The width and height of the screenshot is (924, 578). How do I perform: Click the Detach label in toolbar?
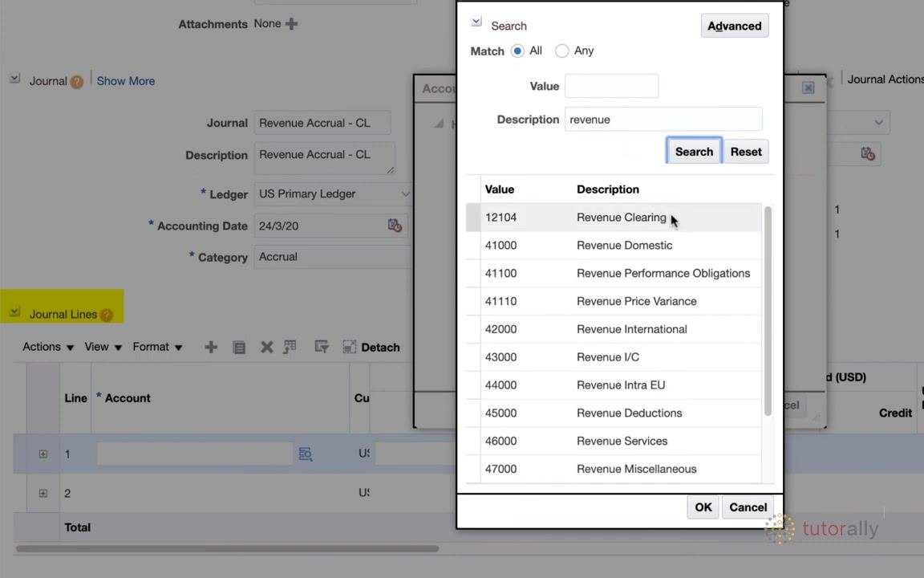[380, 348]
